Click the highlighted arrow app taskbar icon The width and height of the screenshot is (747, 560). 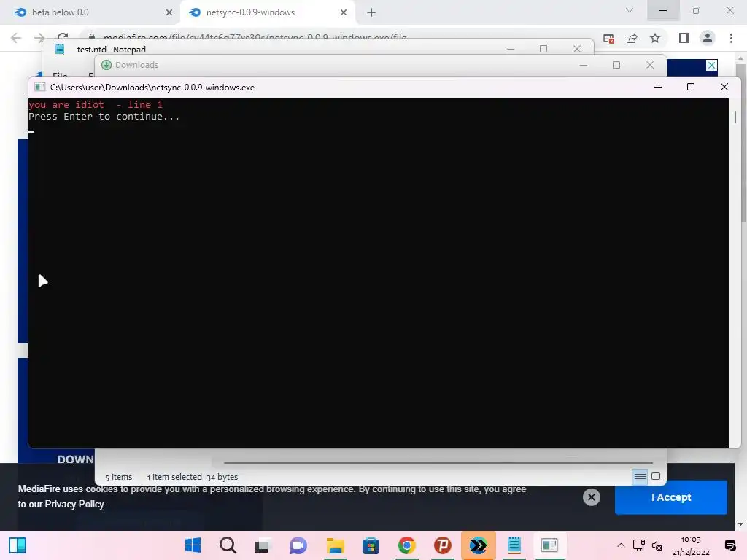coord(479,545)
